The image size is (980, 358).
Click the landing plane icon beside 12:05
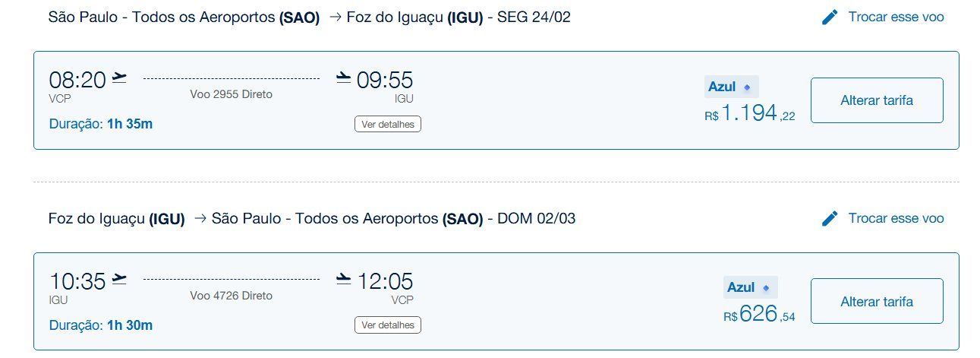point(343,279)
